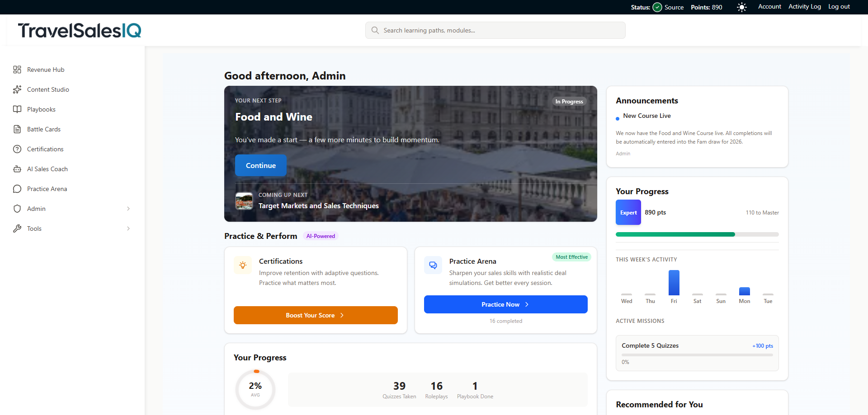Open the Account menu
The width and height of the screenshot is (868, 415).
(769, 6)
